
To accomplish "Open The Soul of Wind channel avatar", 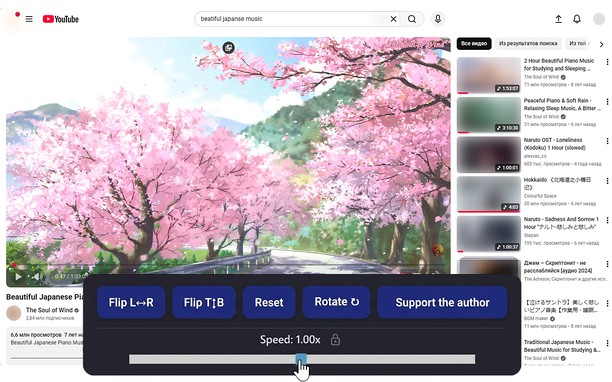I will [x=14, y=313].
